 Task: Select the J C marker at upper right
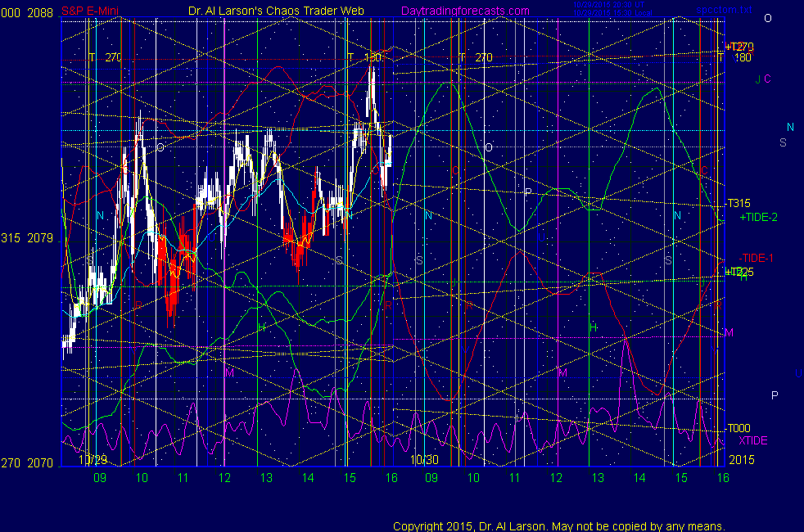click(x=762, y=79)
